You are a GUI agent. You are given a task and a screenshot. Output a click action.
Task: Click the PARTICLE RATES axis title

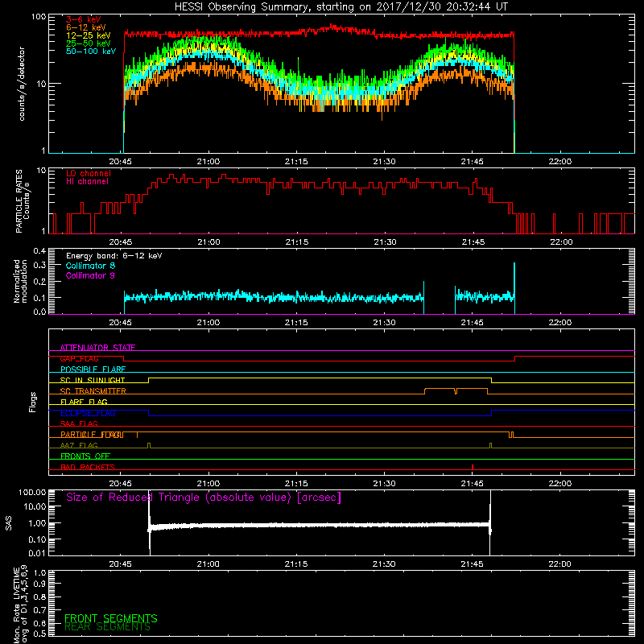pyautogui.click(x=23, y=200)
